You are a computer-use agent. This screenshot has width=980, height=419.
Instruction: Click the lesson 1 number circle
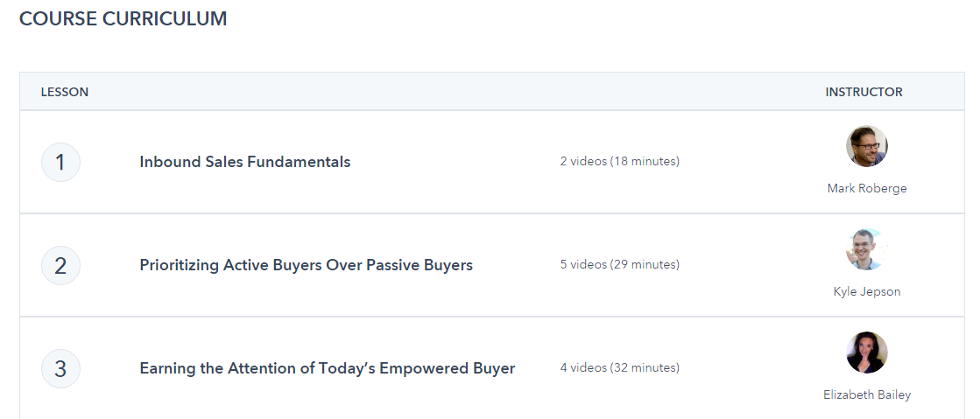tap(60, 162)
